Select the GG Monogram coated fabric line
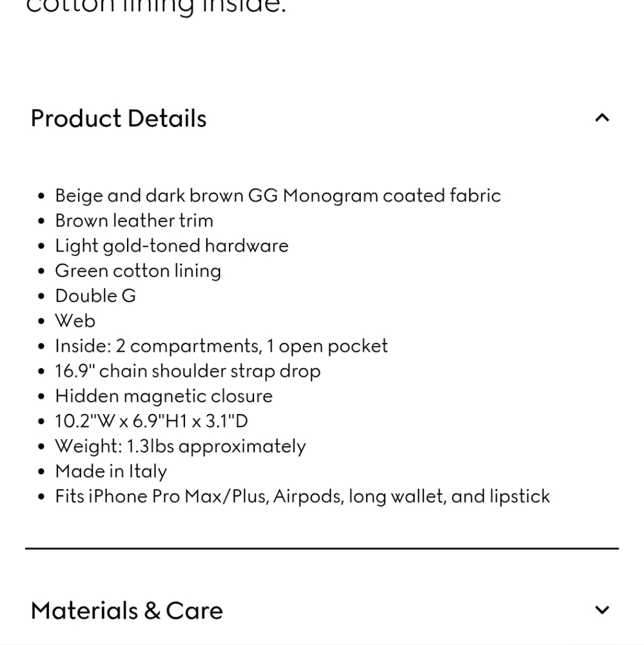 pyautogui.click(x=278, y=196)
